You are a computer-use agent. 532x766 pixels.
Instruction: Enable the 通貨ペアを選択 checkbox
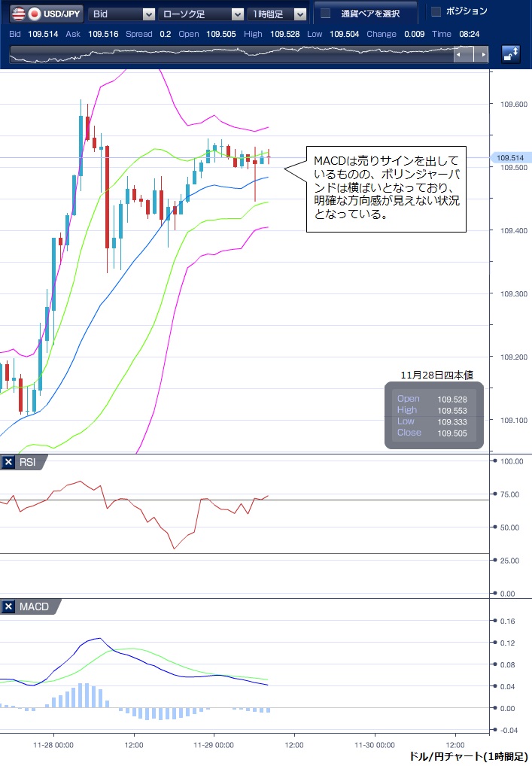(325, 13)
